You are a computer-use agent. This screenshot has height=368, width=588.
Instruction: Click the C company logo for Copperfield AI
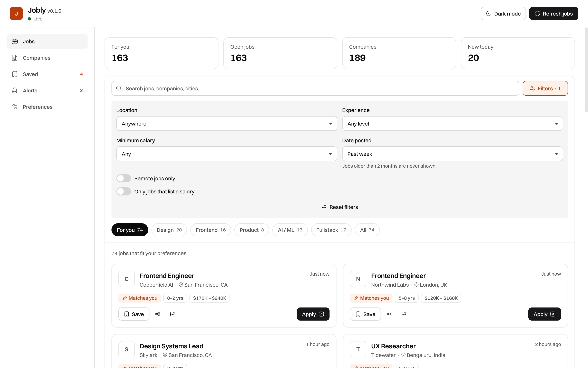pyautogui.click(x=127, y=279)
